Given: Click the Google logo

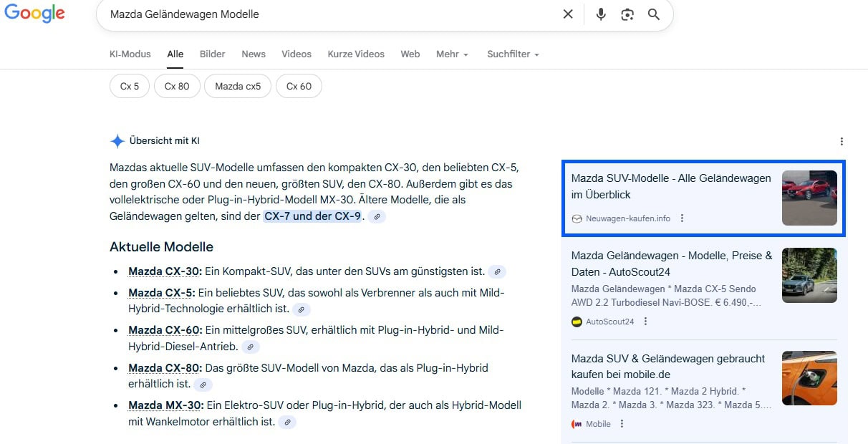Looking at the screenshot, I should coord(34,13).
